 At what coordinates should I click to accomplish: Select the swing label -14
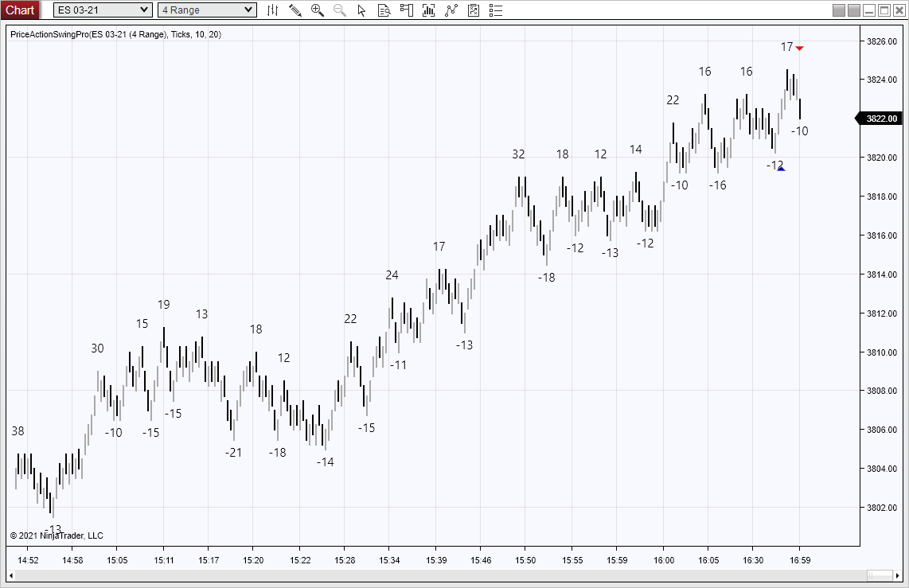326,461
